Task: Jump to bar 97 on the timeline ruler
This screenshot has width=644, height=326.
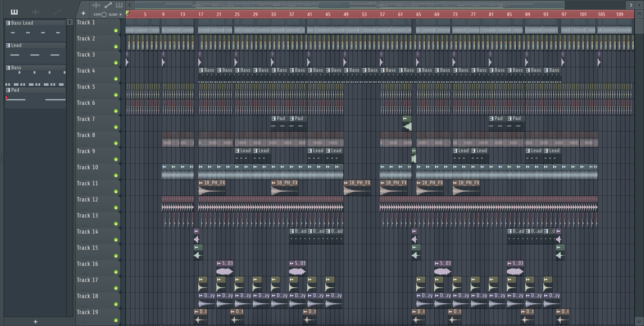Action: click(564, 15)
